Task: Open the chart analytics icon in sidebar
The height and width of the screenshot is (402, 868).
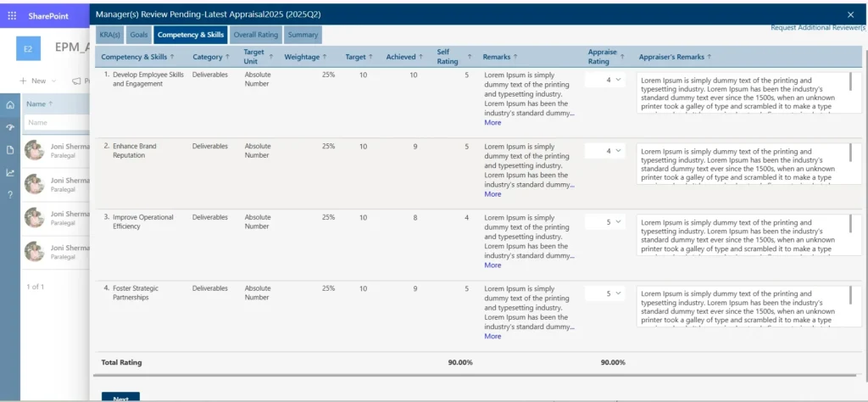Action: 10,172
